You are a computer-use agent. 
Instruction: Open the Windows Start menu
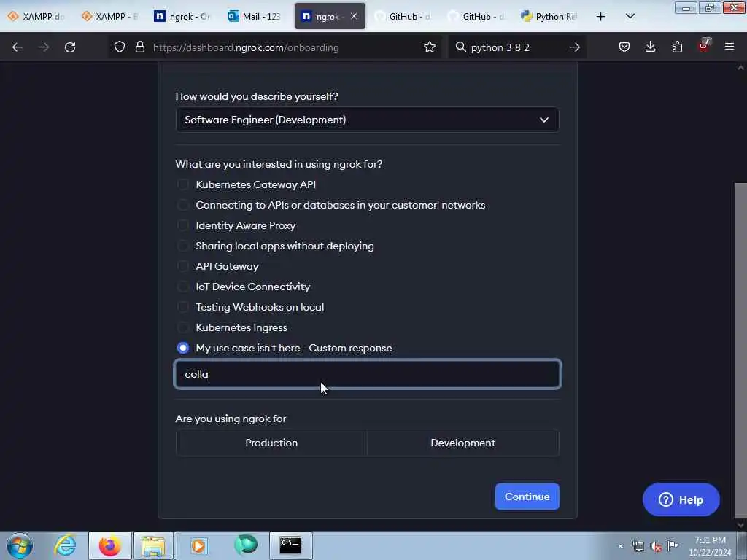20,545
